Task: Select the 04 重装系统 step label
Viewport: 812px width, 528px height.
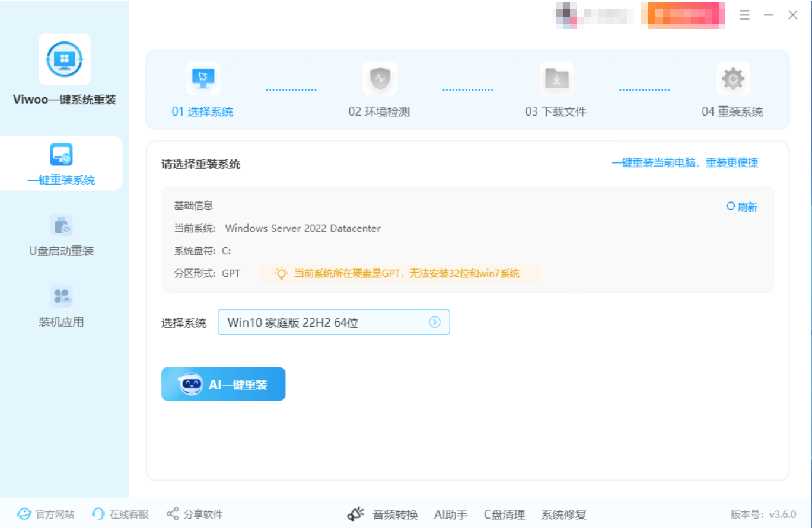Action: [x=733, y=112]
